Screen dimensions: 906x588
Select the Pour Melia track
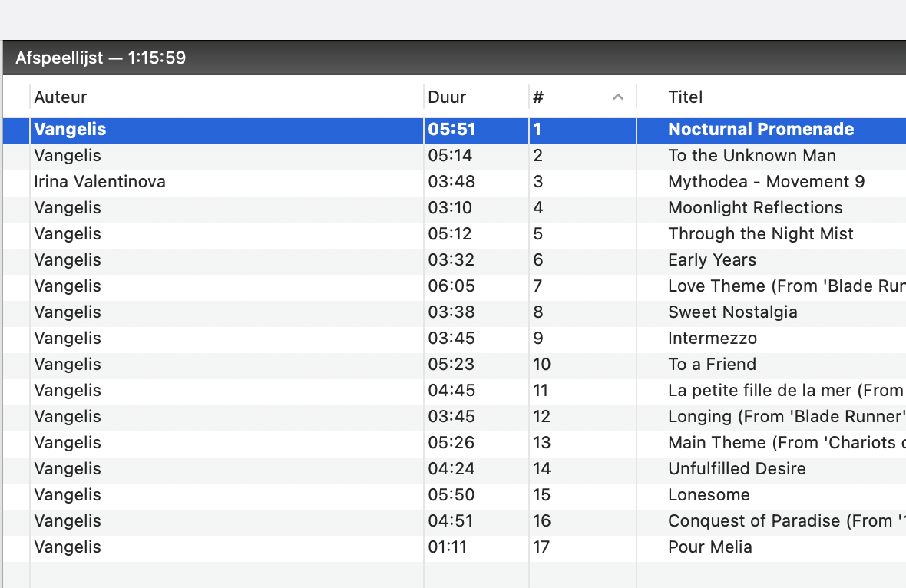(x=710, y=547)
